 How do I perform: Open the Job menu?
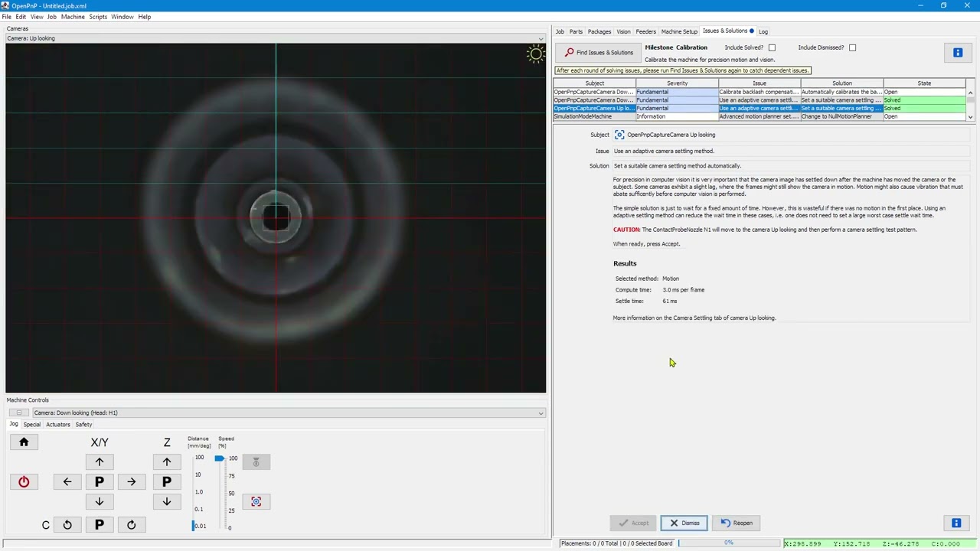tap(52, 17)
